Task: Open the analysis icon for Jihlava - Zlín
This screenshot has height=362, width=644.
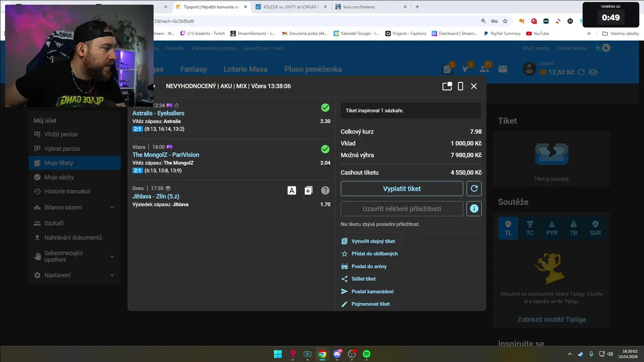Action: pyautogui.click(x=292, y=191)
